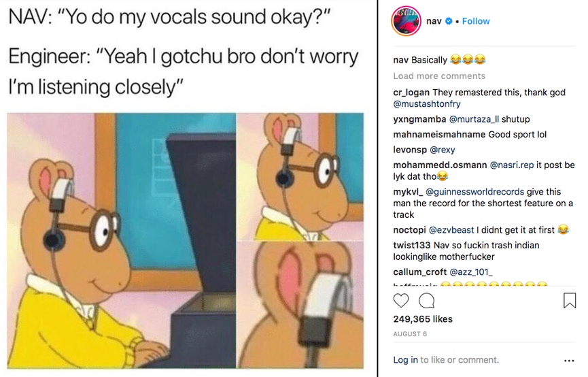Visit the mahnameismahname profile
Viewport: 588px width, 377px height.
(x=439, y=135)
